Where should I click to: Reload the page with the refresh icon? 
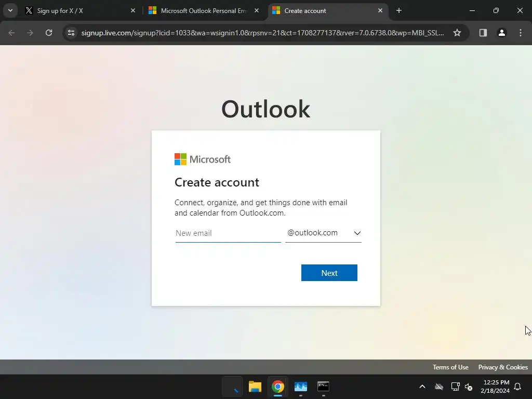tap(49, 33)
